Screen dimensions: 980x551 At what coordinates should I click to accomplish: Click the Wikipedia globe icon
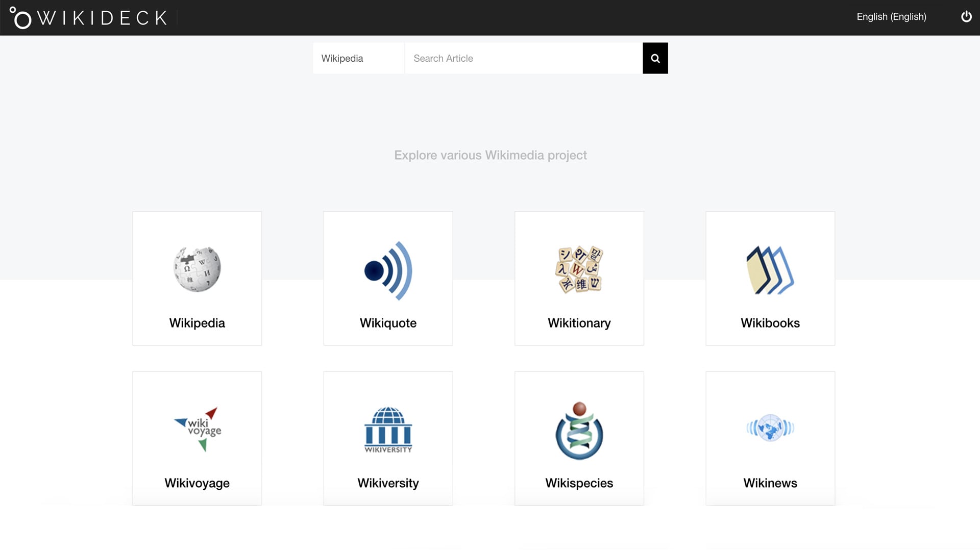(x=197, y=269)
